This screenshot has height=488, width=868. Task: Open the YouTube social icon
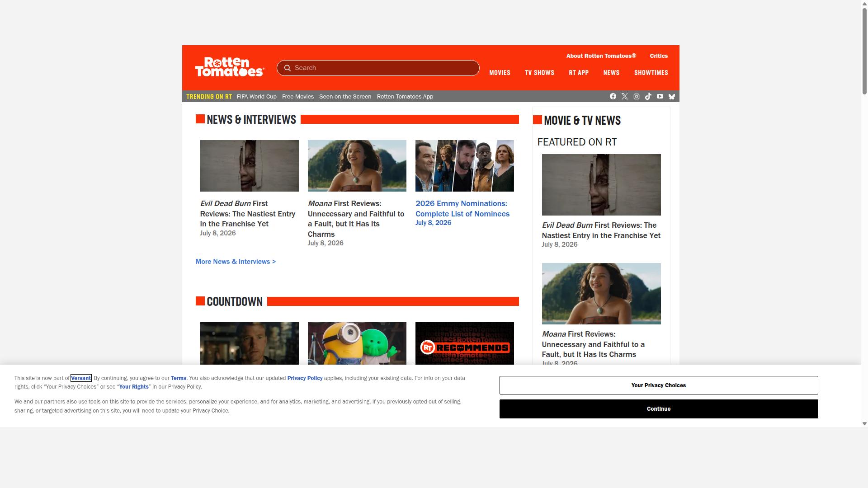point(660,96)
